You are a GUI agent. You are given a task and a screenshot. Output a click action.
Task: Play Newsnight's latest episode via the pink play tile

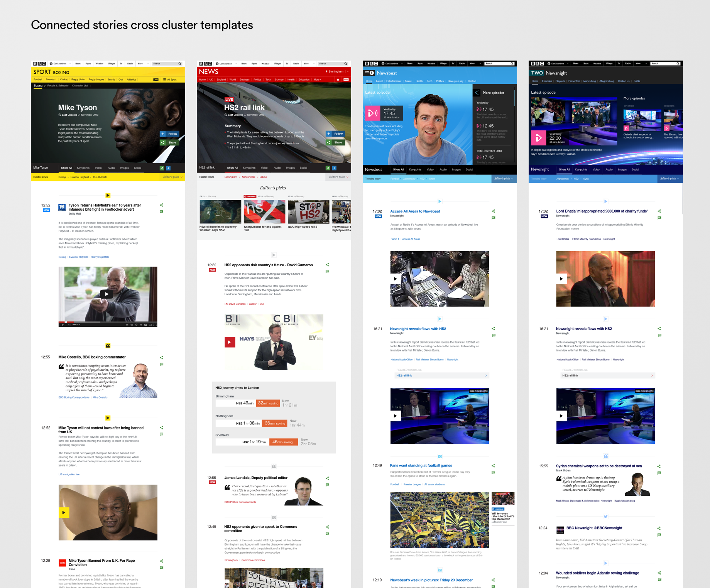tap(539, 137)
